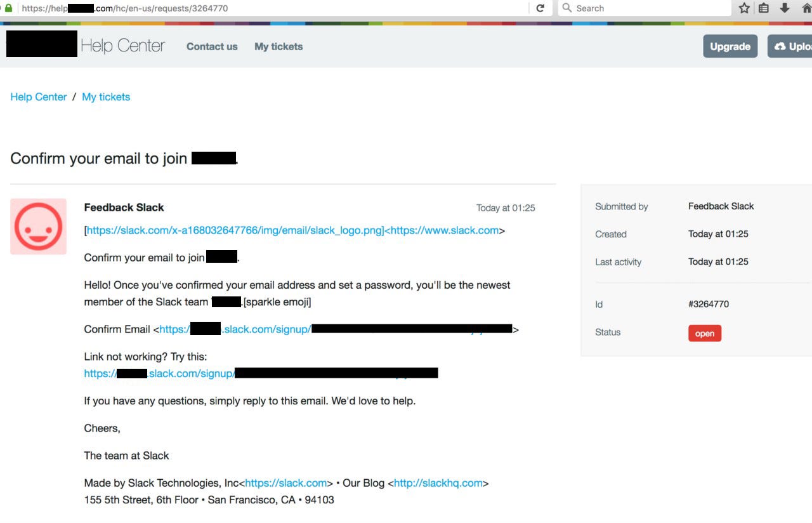Click the magnifier icon in search box
Viewport: 812px width, 523px height.
[x=567, y=8]
